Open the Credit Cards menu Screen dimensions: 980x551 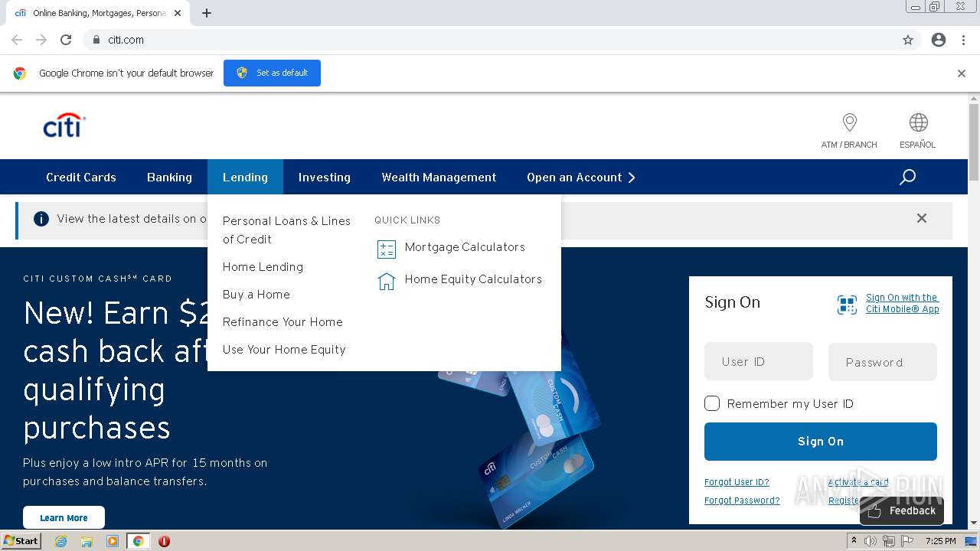[x=81, y=177]
